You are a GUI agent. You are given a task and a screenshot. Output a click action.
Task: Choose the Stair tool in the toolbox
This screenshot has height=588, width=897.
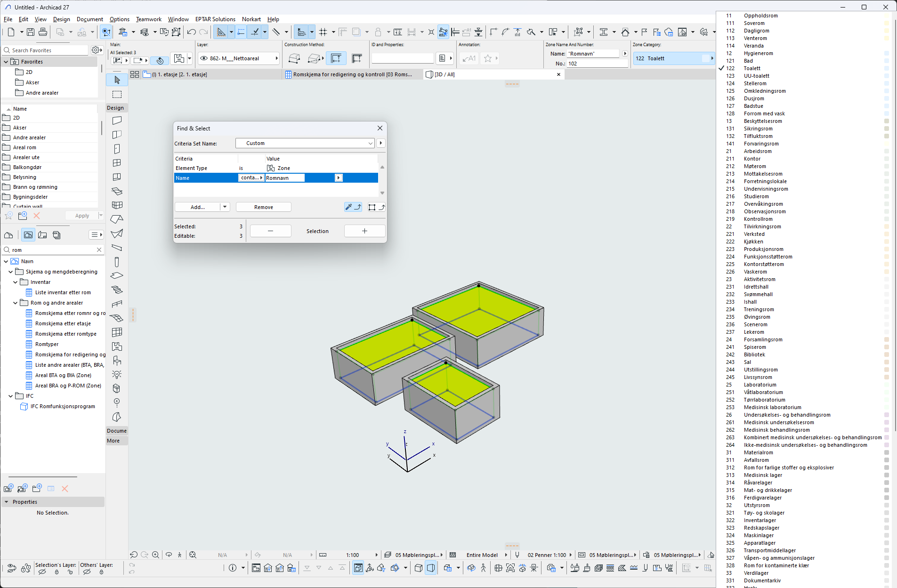[x=117, y=290]
